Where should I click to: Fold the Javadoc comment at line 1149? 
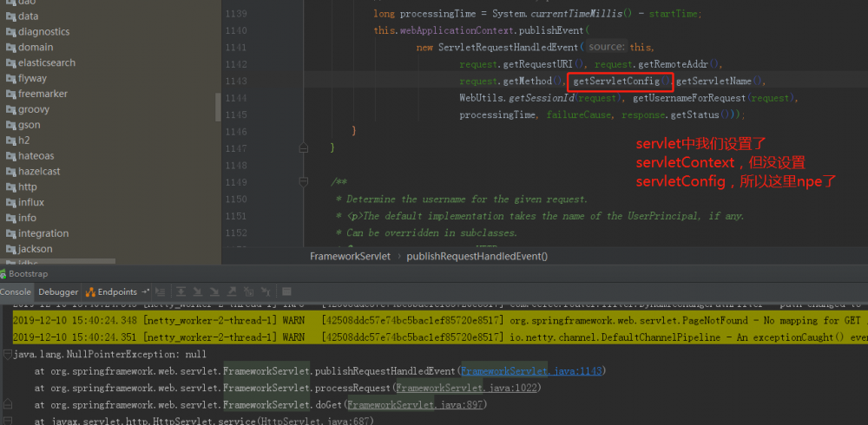[x=303, y=181]
